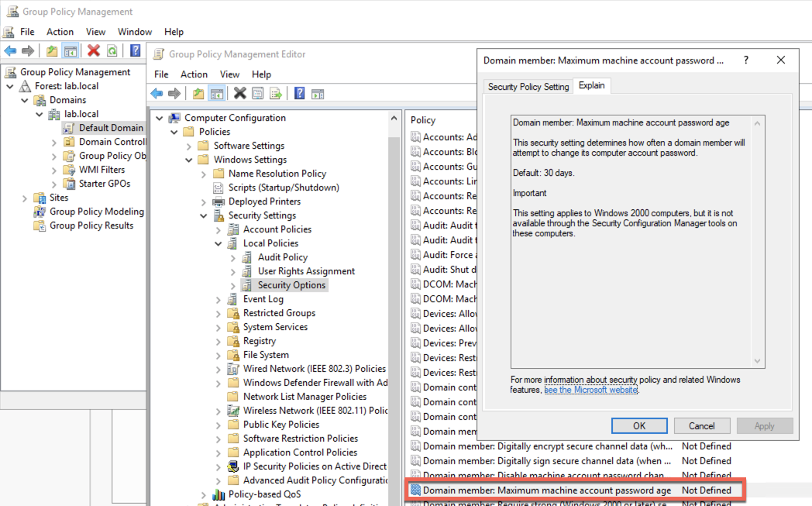Open the 'see the Microsoft website' link
The width and height of the screenshot is (812, 506).
591,390
